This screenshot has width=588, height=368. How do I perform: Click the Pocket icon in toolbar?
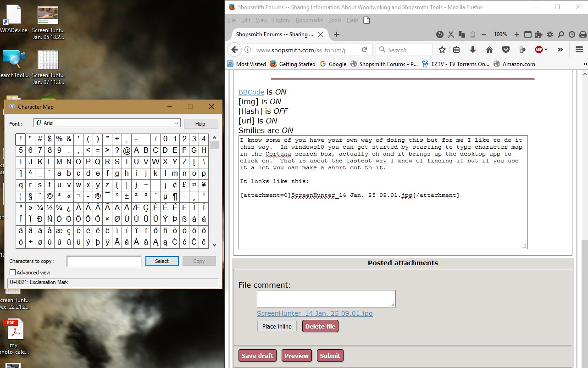tap(506, 50)
